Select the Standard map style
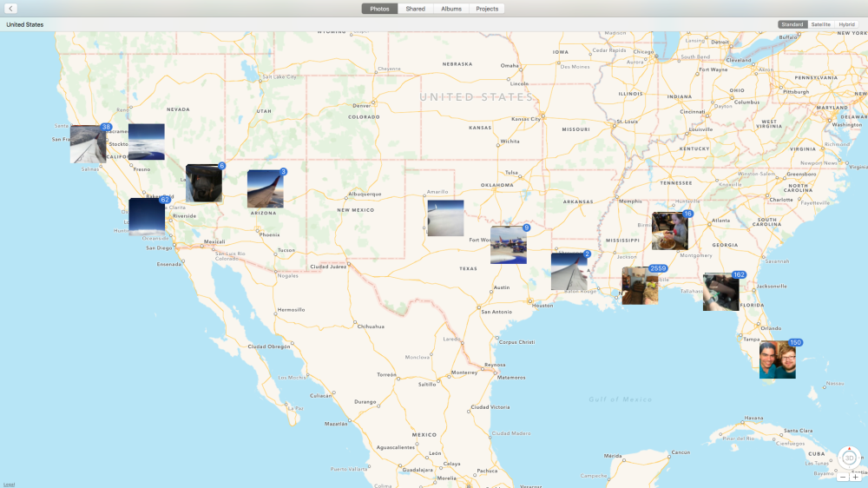Image resolution: width=868 pixels, height=488 pixels. pyautogui.click(x=792, y=24)
